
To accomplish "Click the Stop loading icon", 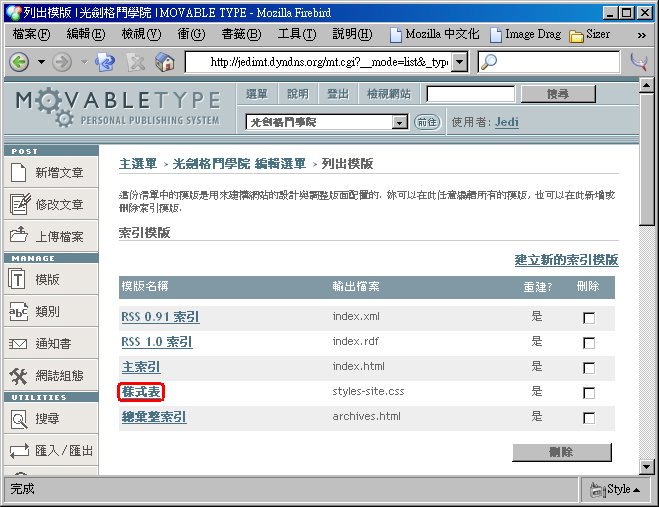I will point(136,63).
